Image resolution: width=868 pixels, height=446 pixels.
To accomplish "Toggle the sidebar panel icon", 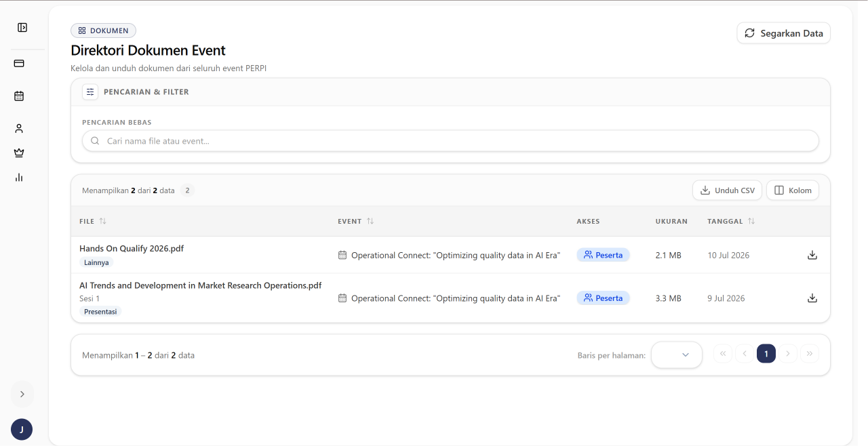I will pyautogui.click(x=22, y=28).
